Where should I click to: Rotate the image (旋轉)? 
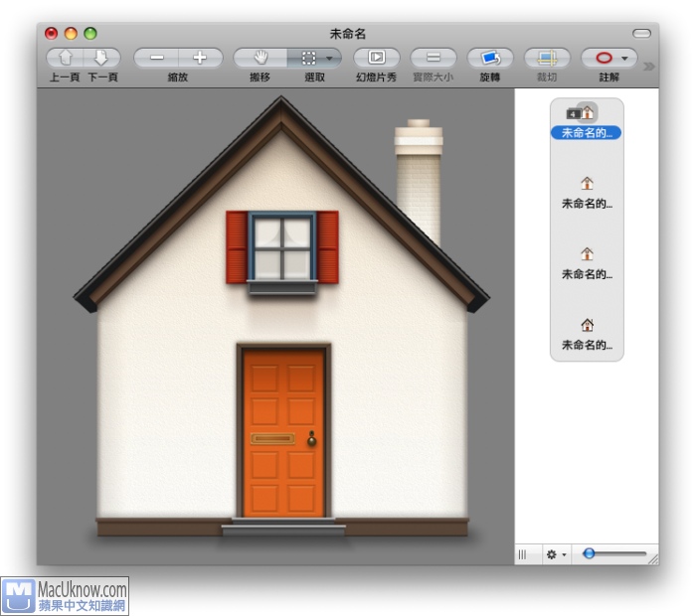tap(490, 58)
